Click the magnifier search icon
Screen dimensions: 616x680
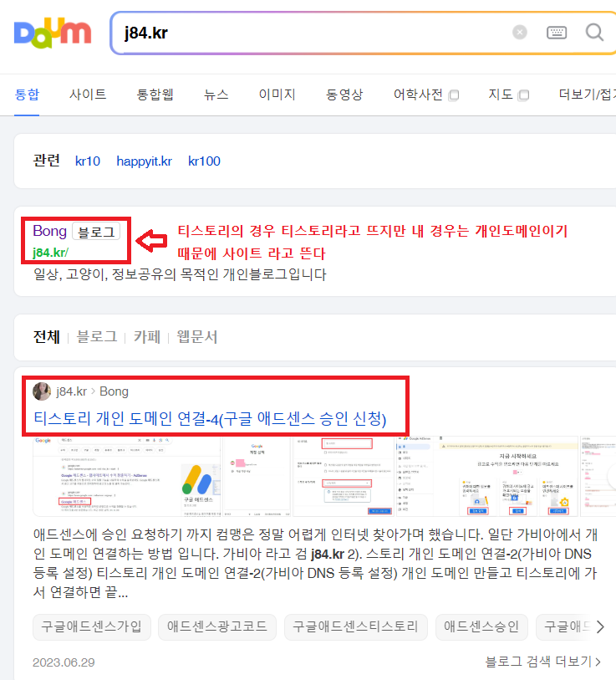594,32
